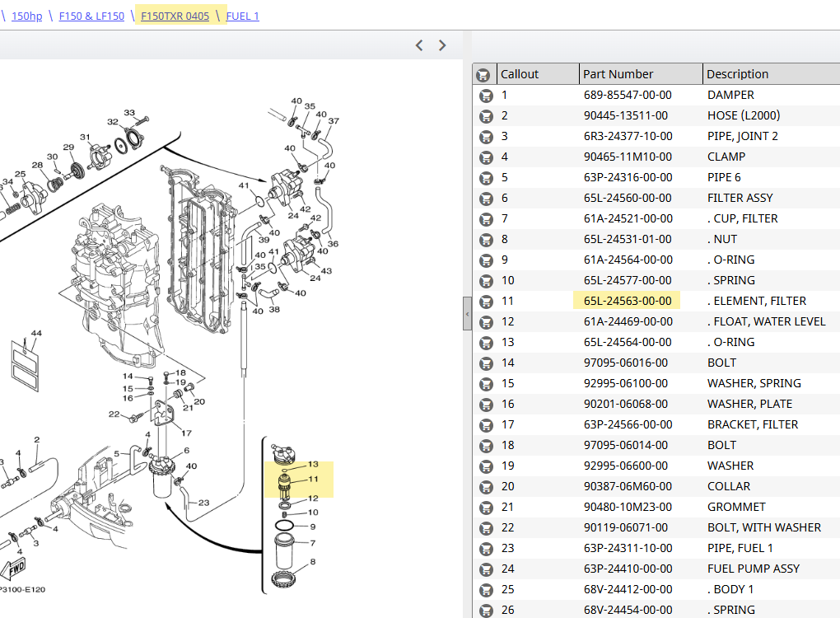Select part number 63P-24566-00-00
Viewport: 840px width, 618px height.
pyautogui.click(x=628, y=425)
